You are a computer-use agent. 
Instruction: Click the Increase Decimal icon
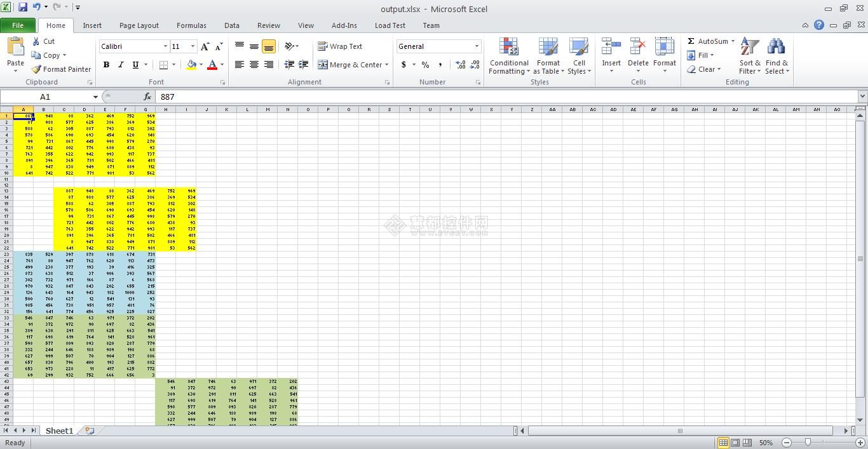coord(459,65)
